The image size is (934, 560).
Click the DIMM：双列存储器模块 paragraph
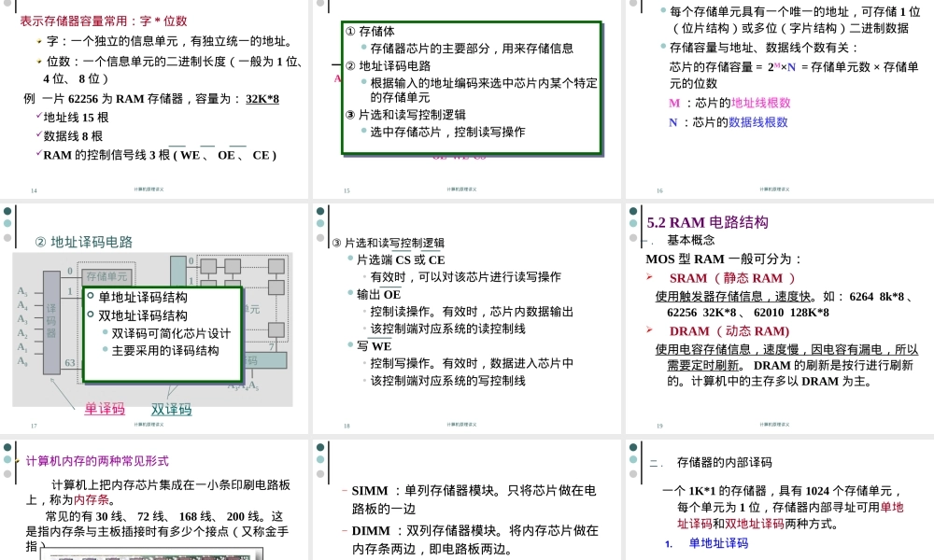474,539
